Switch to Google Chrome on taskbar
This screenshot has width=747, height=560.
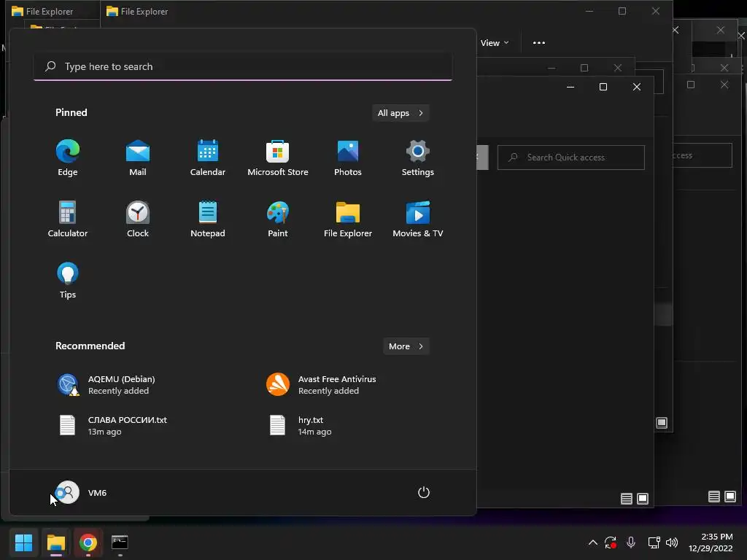(88, 542)
